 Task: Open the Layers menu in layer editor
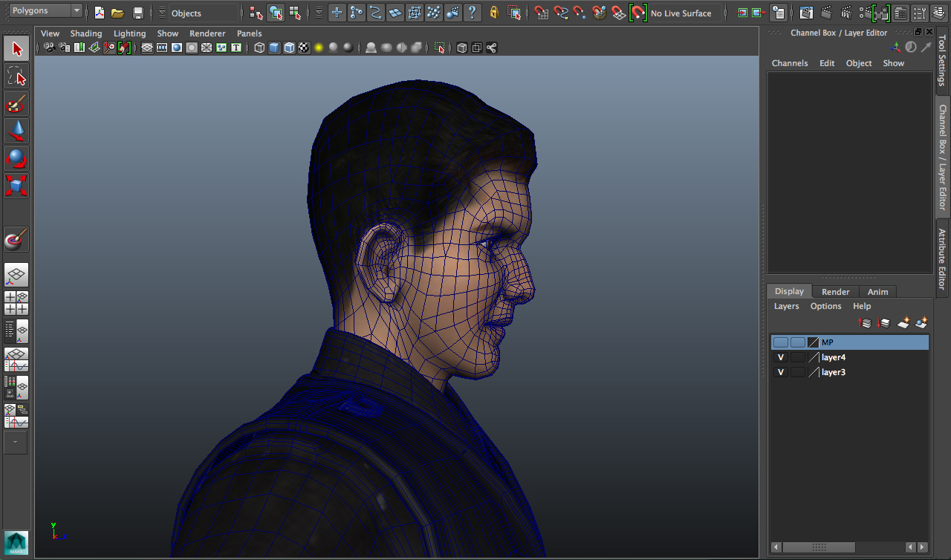click(x=787, y=306)
